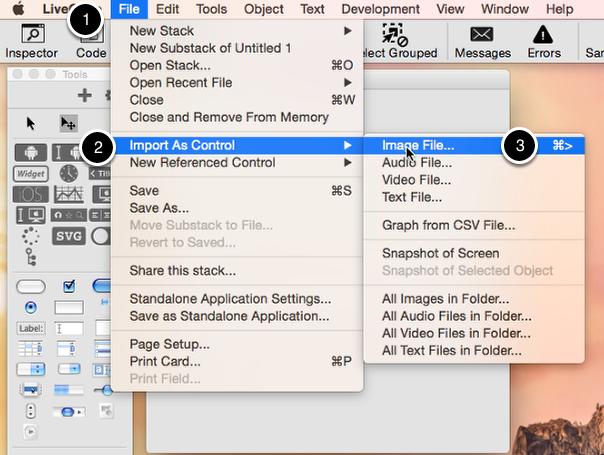The image size is (604, 455).
Task: Pick the option menu control
Action: click(x=31, y=369)
